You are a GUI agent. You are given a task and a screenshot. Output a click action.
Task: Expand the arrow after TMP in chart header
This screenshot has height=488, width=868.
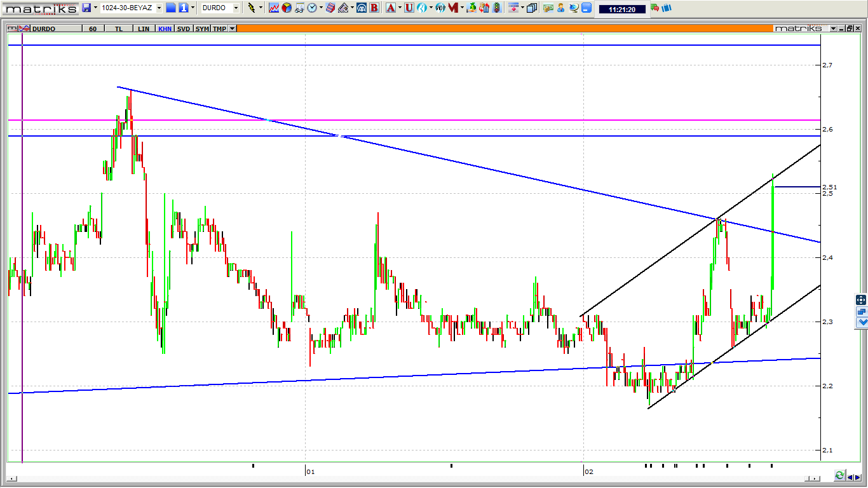[x=233, y=29]
